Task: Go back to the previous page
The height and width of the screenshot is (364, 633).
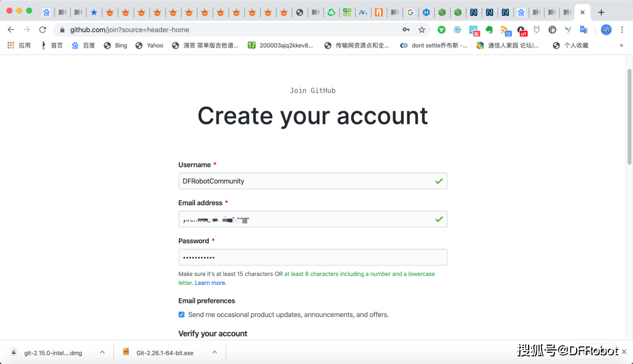Action: 11,29
